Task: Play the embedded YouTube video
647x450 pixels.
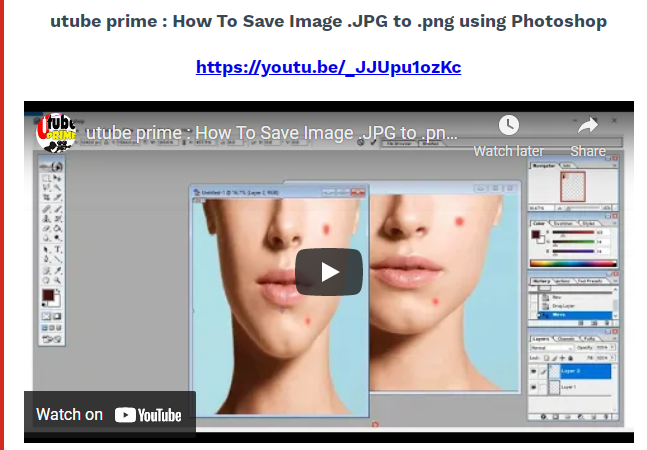Action: 329,272
